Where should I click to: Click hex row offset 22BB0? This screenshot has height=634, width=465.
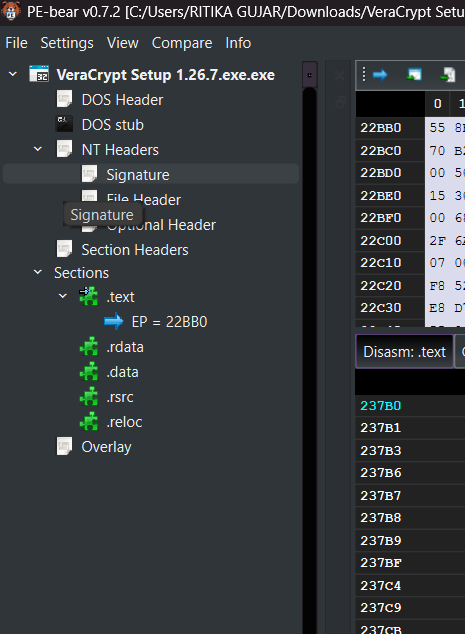(x=381, y=128)
